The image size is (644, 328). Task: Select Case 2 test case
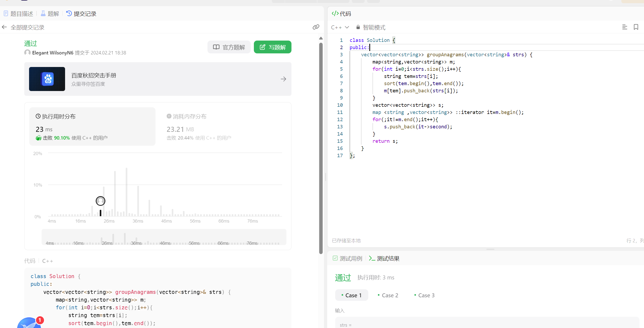click(388, 295)
